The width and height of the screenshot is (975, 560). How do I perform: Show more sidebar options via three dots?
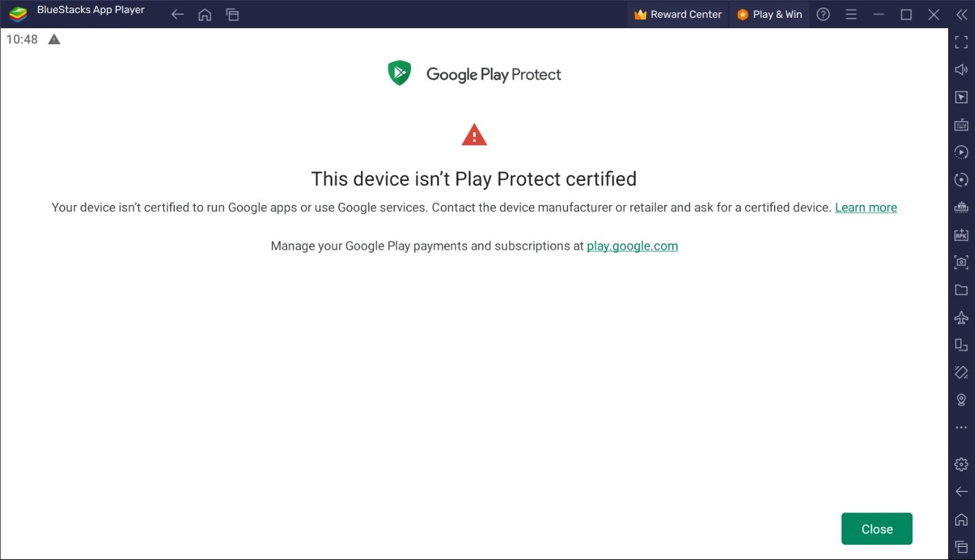tap(961, 427)
